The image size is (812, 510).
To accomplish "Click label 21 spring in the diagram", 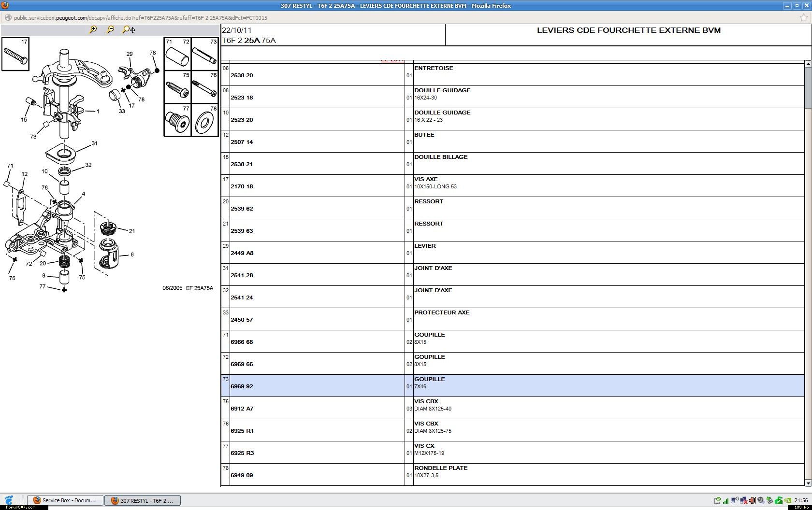I will tap(131, 231).
